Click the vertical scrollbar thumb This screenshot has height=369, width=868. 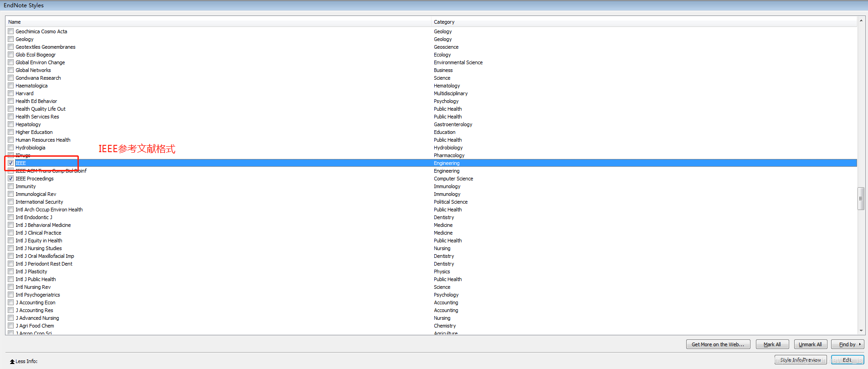click(x=861, y=199)
